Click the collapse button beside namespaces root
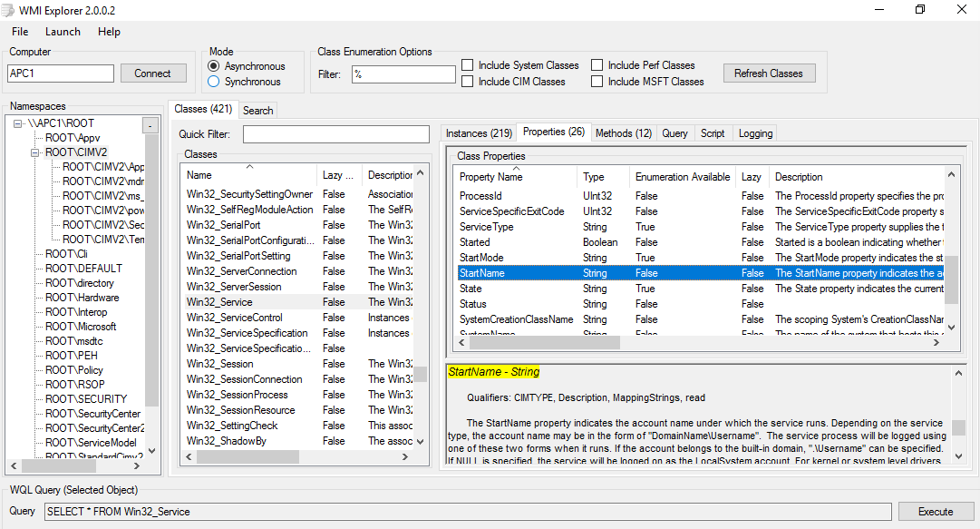This screenshot has height=529, width=980. point(150,126)
